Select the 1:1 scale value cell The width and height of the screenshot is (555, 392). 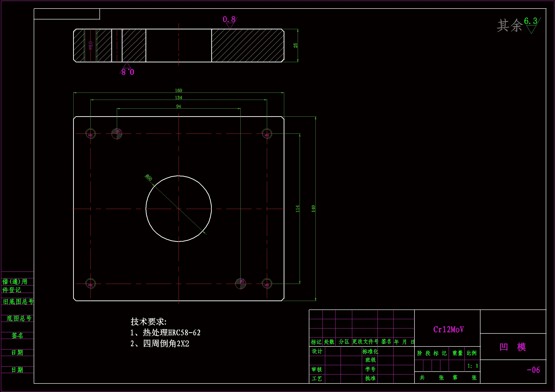472,366
